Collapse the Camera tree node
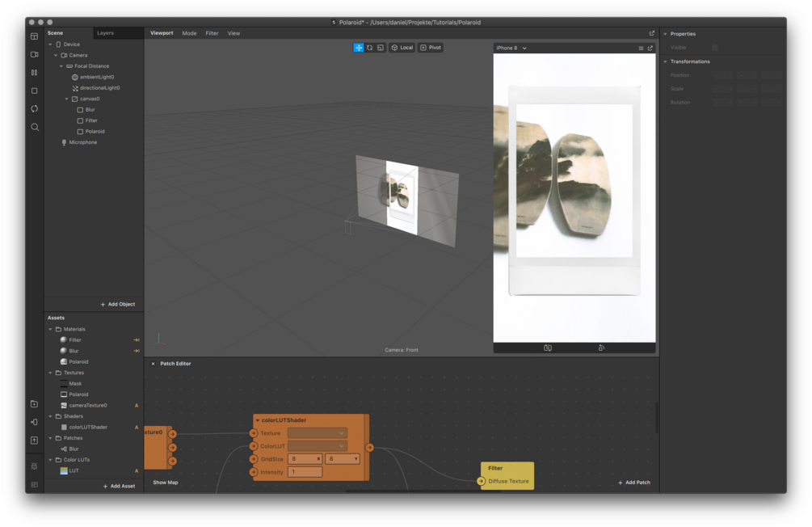812x527 pixels. (56, 56)
